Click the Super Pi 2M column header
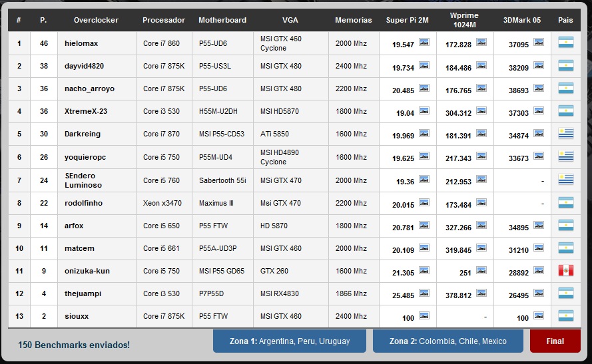 pyautogui.click(x=407, y=20)
